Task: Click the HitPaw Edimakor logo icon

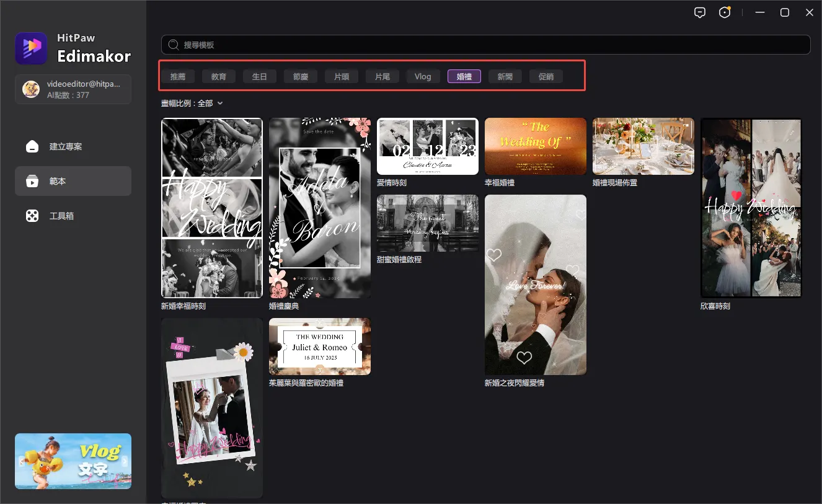Action: (x=31, y=48)
